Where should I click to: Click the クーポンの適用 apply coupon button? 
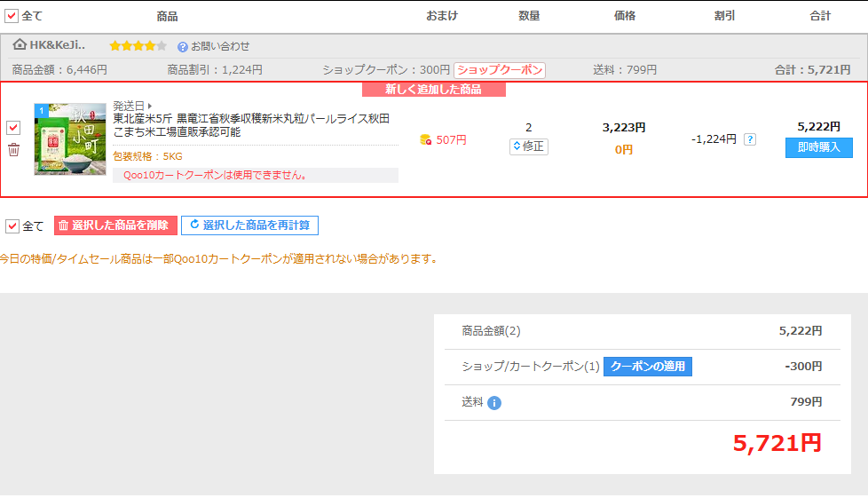(x=648, y=367)
